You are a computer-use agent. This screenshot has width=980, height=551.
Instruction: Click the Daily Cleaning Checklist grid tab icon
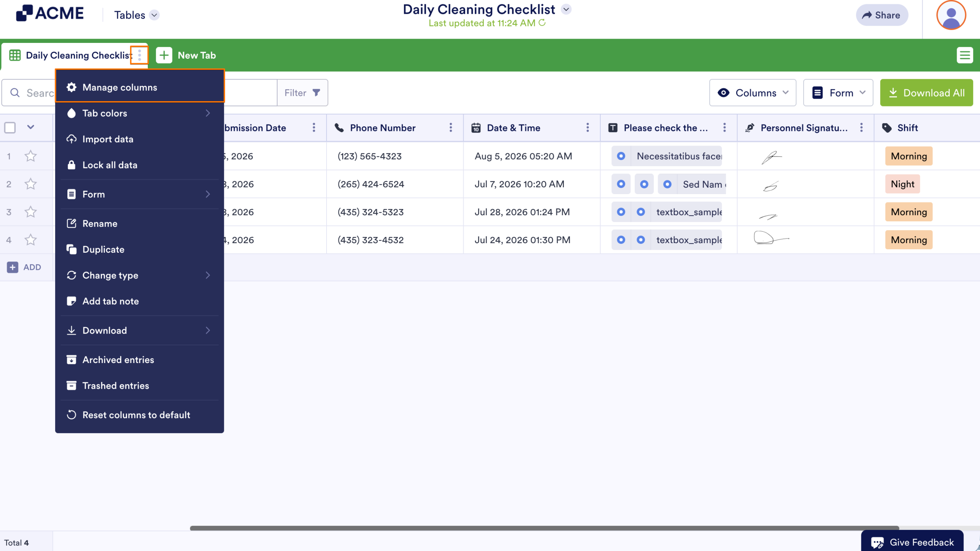(x=15, y=56)
